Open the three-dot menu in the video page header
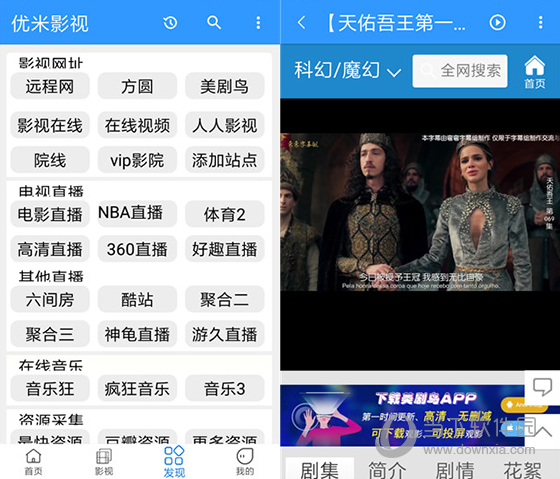 point(541,23)
